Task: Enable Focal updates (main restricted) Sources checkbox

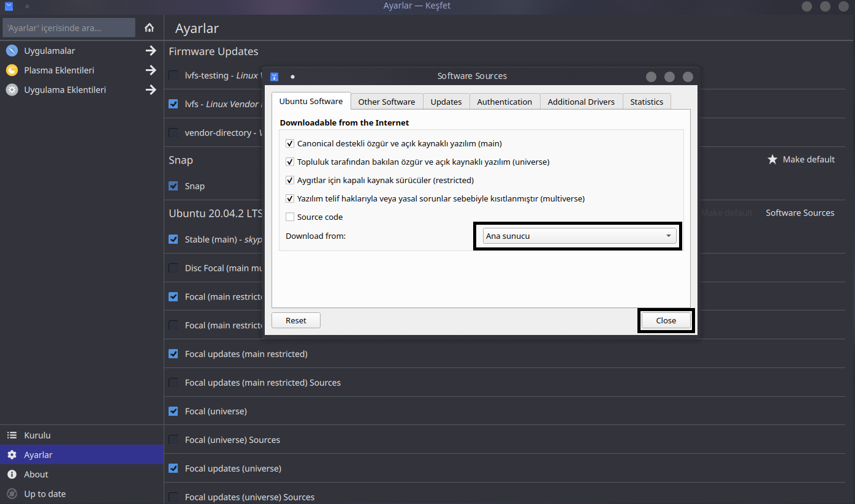Action: 173,383
